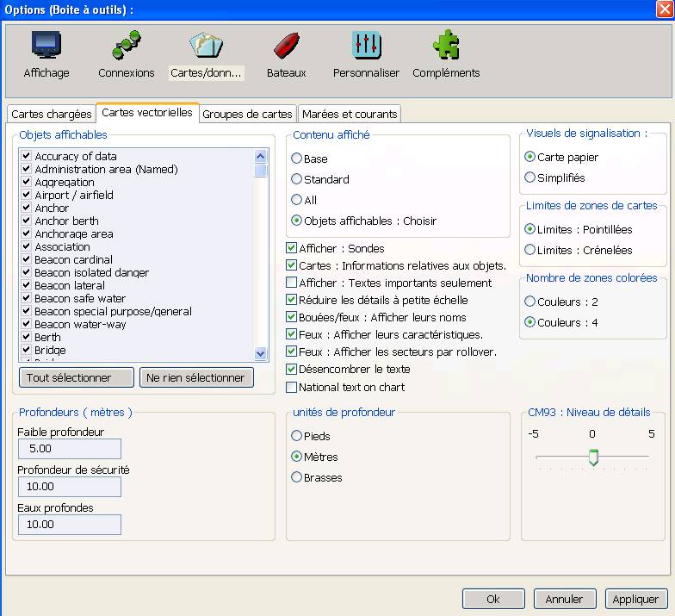The height and width of the screenshot is (616, 675).
Task: Open the Bateaux boat settings icon
Action: [286, 47]
